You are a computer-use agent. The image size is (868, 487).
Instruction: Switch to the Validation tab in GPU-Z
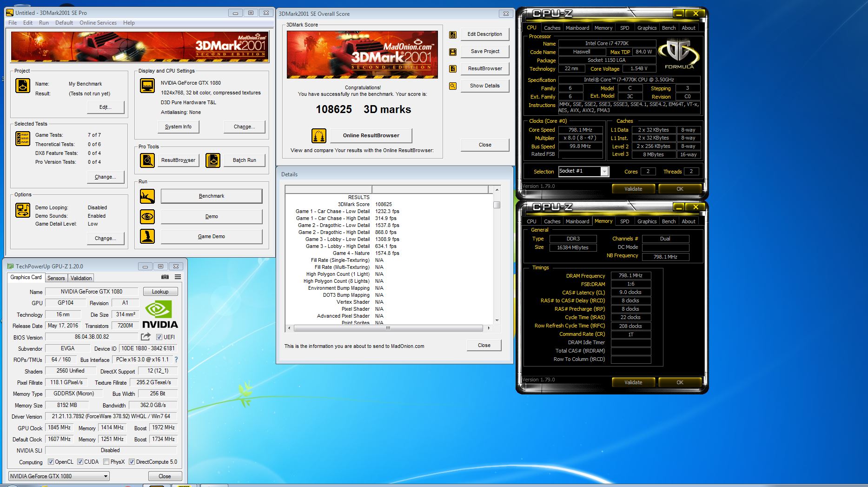(x=81, y=278)
